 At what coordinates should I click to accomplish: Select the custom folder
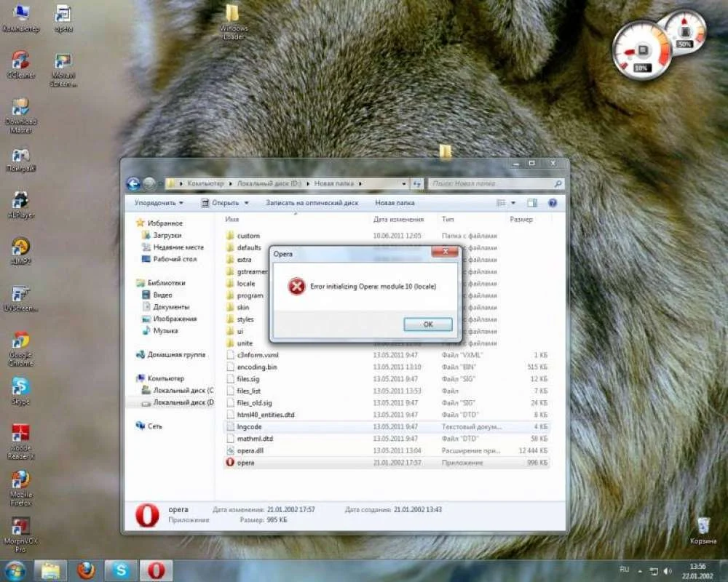pos(248,236)
